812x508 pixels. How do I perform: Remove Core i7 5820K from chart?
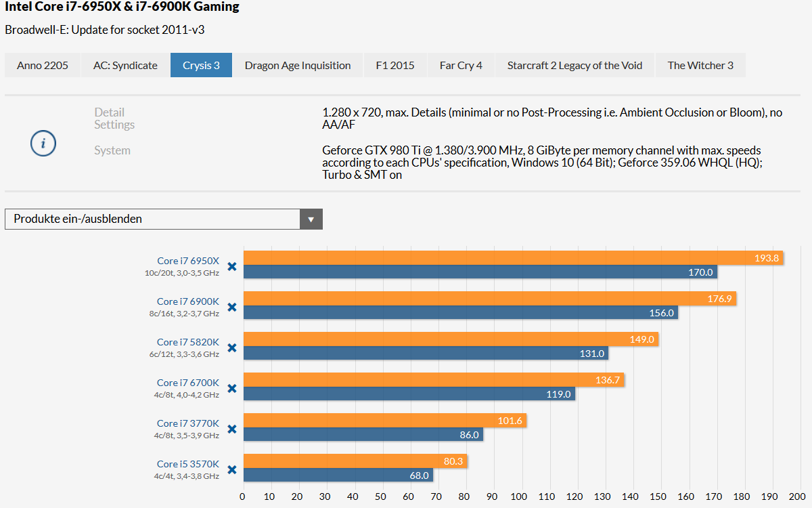231,348
